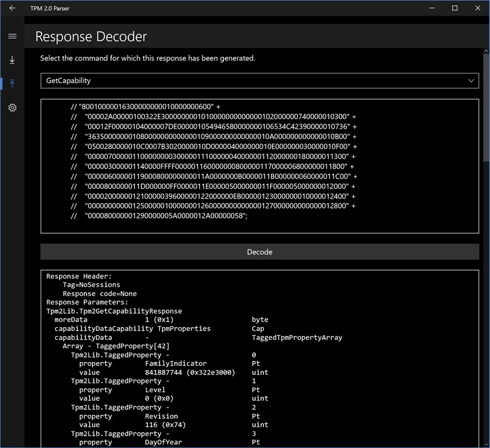Click the 'TPM 2.0 Parser' window title
This screenshot has height=448, width=490.
(x=50, y=9)
